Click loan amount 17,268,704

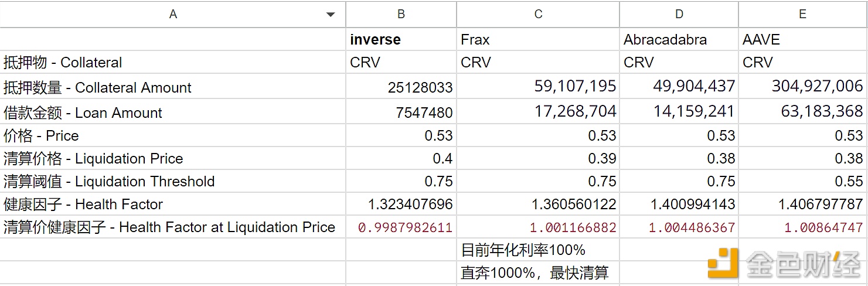coord(538,112)
